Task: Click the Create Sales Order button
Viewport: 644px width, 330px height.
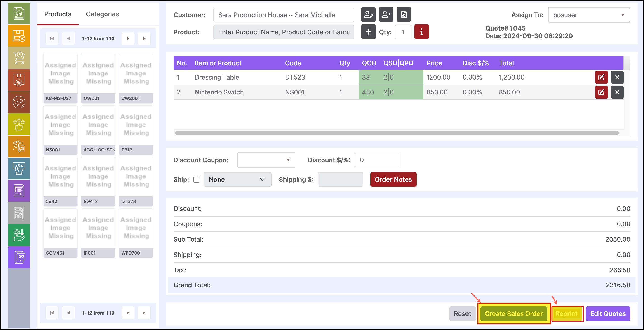Action: [x=514, y=314]
